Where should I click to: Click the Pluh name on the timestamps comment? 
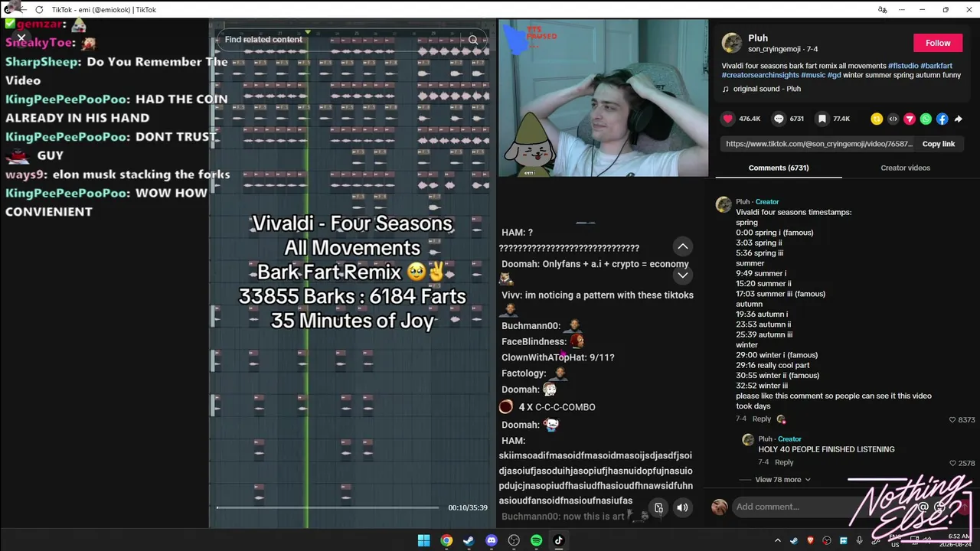743,202
